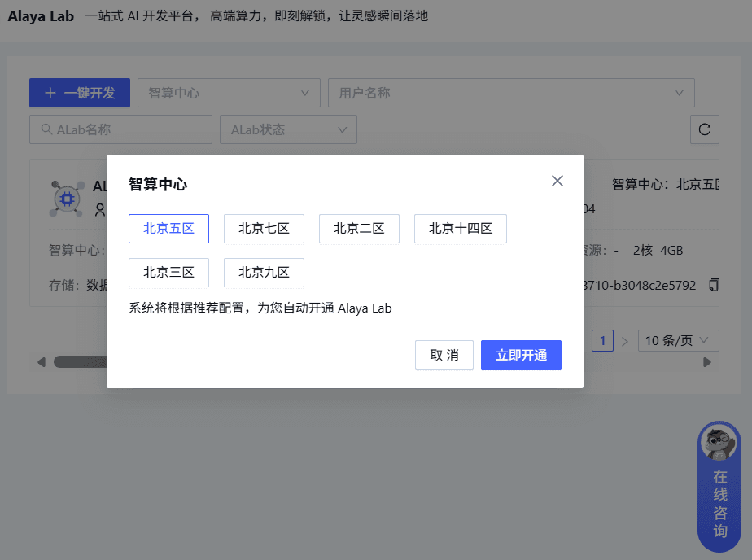This screenshot has width=752, height=560.
Task: Click the 2核 4GB resource text
Action: tap(658, 250)
